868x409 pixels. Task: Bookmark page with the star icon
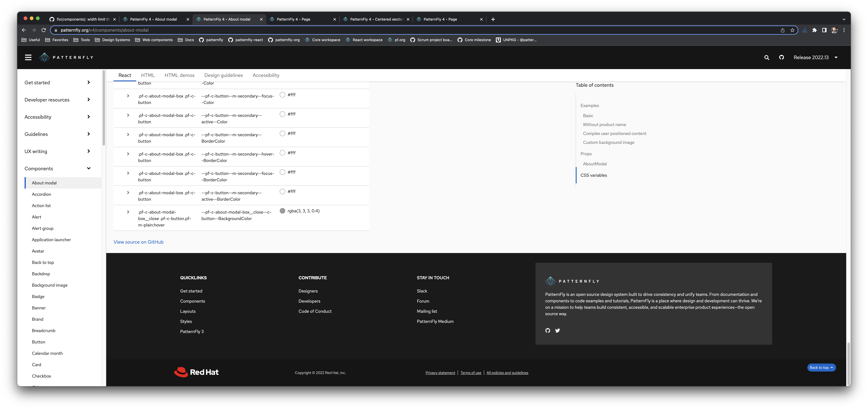coord(792,30)
